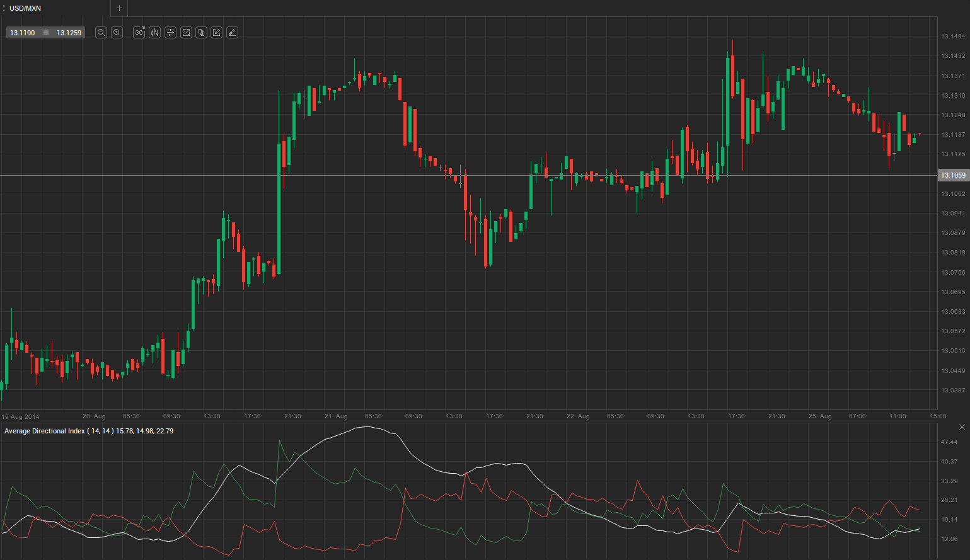Click the current price marker 13.1059
This screenshot has height=560, width=970.
(x=953, y=175)
